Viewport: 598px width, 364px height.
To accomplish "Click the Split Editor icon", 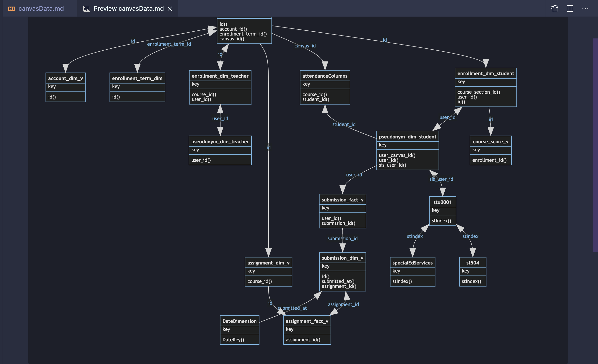I will (x=570, y=9).
